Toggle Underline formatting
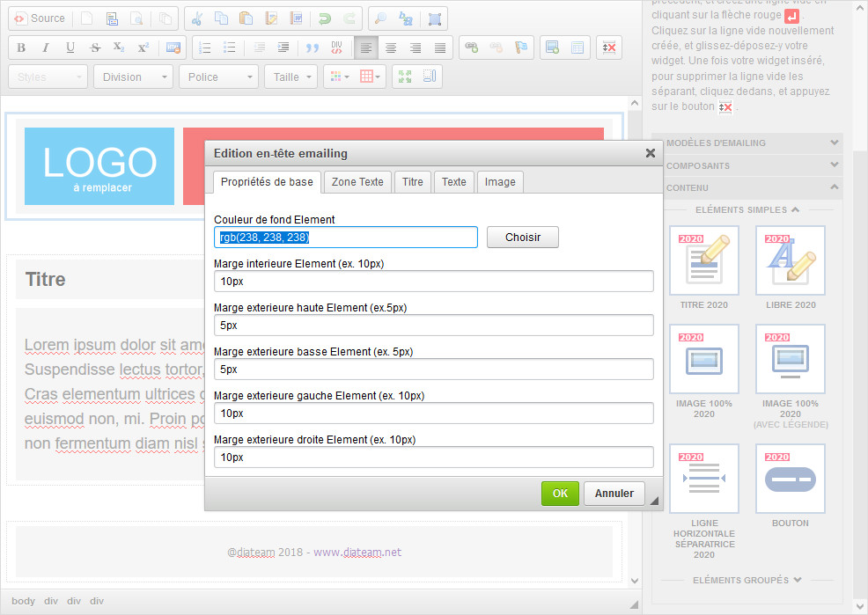The height and width of the screenshot is (615, 868). (x=70, y=48)
